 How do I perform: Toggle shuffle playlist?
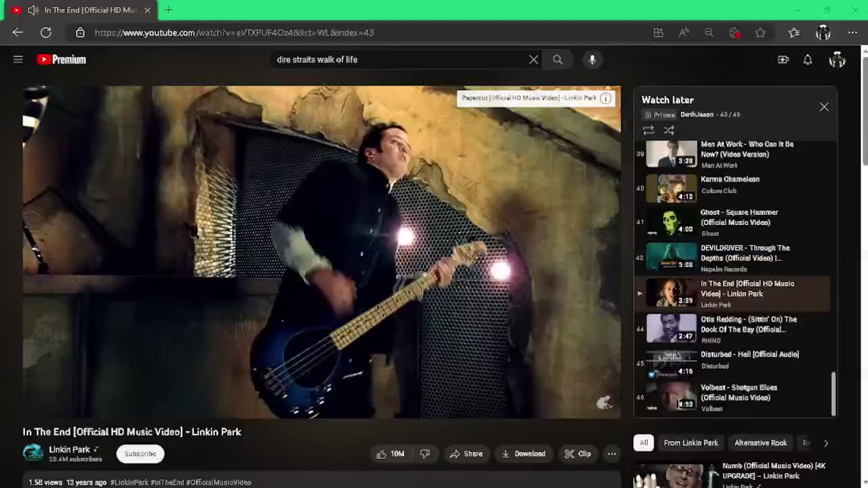click(x=669, y=130)
